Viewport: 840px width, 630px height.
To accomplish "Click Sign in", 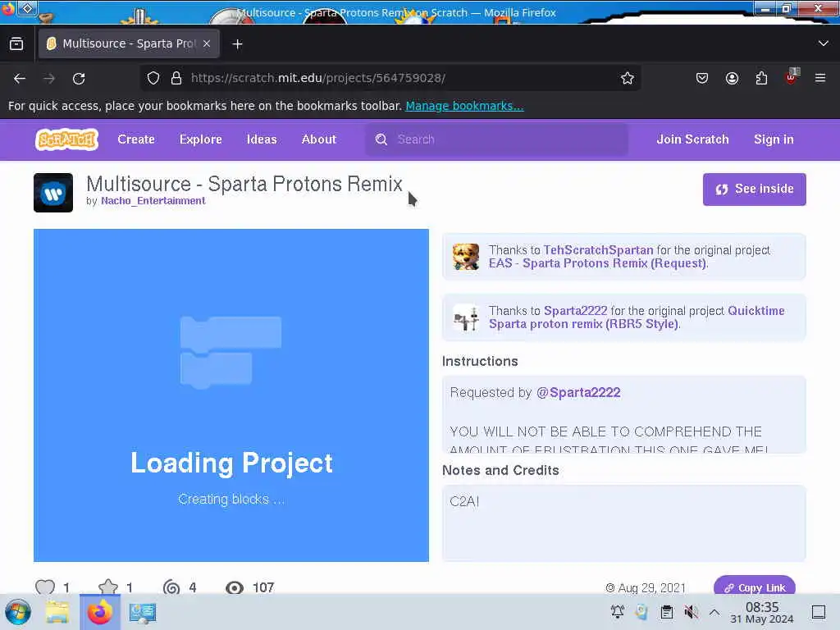I will click(x=774, y=139).
